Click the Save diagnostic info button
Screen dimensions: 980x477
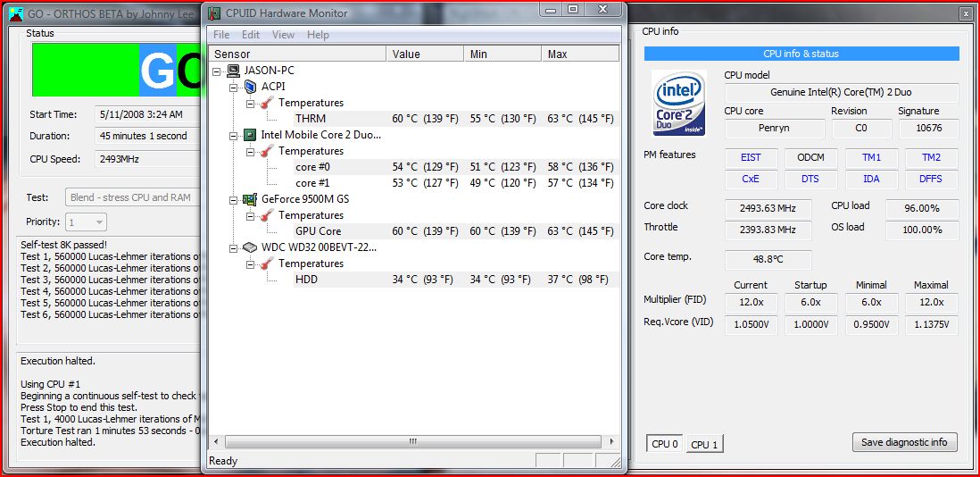(x=904, y=442)
